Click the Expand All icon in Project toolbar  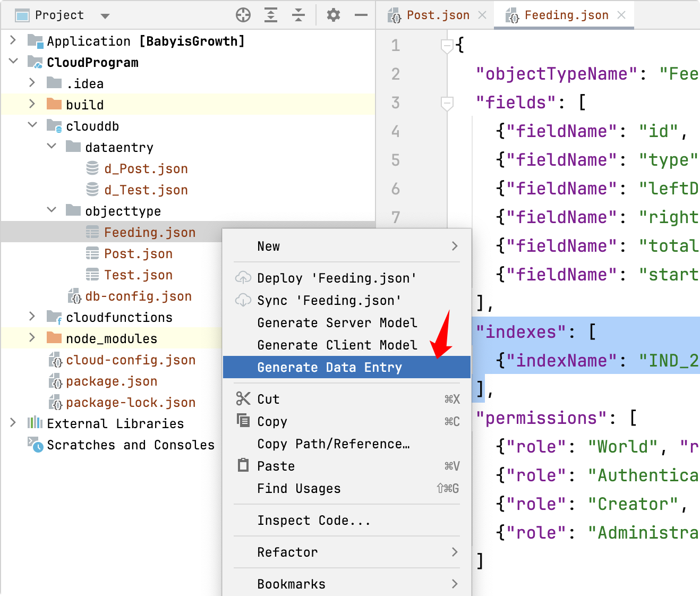(271, 15)
